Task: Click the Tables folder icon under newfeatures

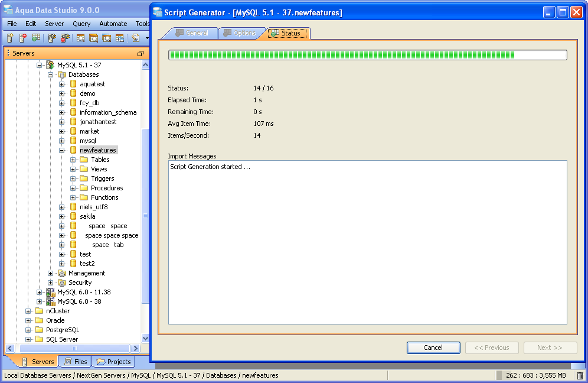Action: pyautogui.click(x=84, y=160)
